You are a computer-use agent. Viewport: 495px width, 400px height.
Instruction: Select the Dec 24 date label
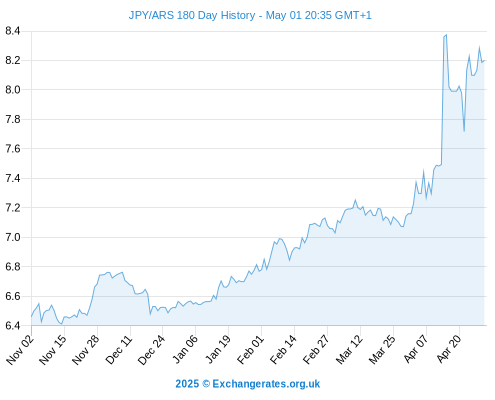pos(151,349)
